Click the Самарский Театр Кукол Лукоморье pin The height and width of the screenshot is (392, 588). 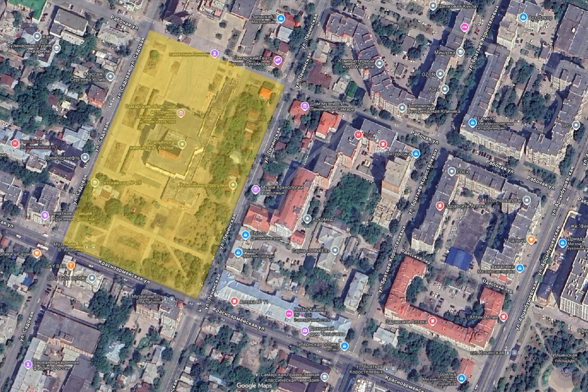[x=278, y=61]
